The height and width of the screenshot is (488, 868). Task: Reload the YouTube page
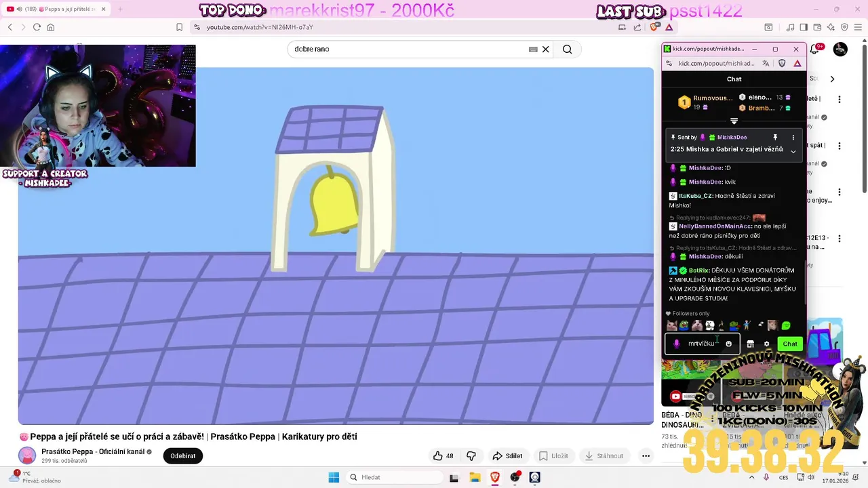tap(37, 27)
